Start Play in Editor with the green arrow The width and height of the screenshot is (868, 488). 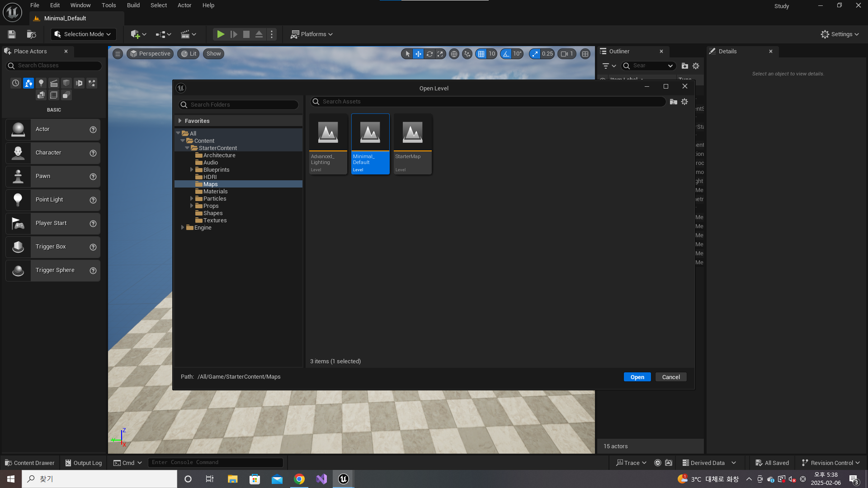[221, 34]
